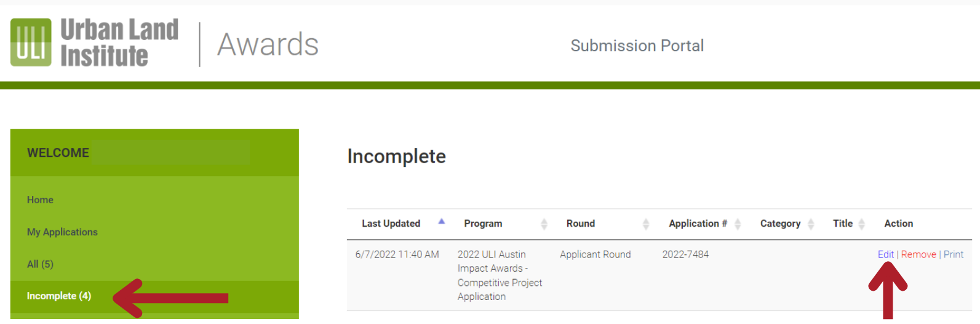The height and width of the screenshot is (324, 980).
Task: Click the Urban Land Institute wordmark
Action: pyautogui.click(x=119, y=43)
